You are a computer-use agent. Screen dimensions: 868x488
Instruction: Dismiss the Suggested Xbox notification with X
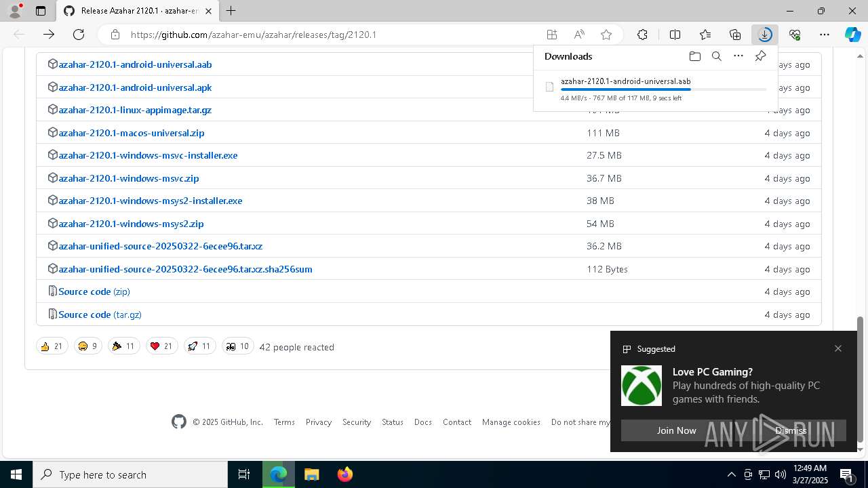click(838, 348)
